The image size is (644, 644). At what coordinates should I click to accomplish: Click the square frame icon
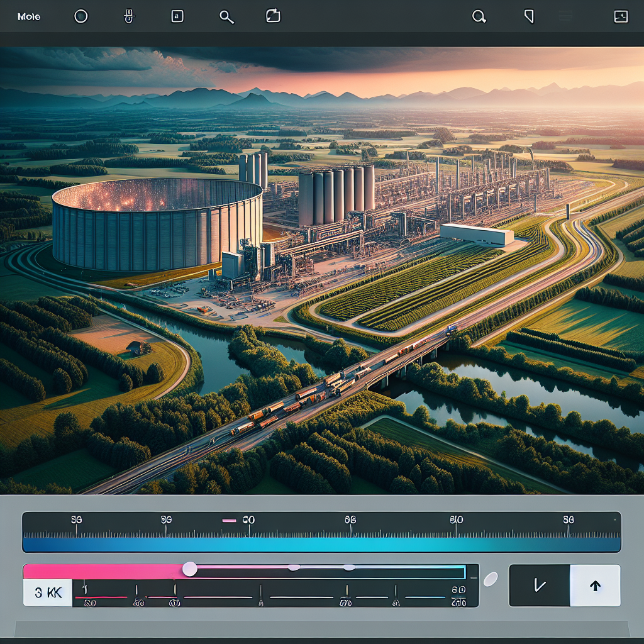[177, 16]
